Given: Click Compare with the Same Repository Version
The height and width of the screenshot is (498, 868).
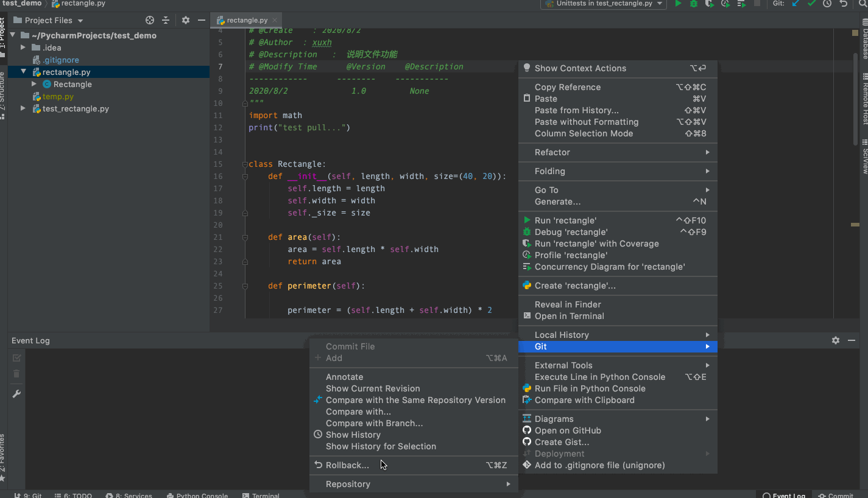Looking at the screenshot, I should pyautogui.click(x=414, y=400).
